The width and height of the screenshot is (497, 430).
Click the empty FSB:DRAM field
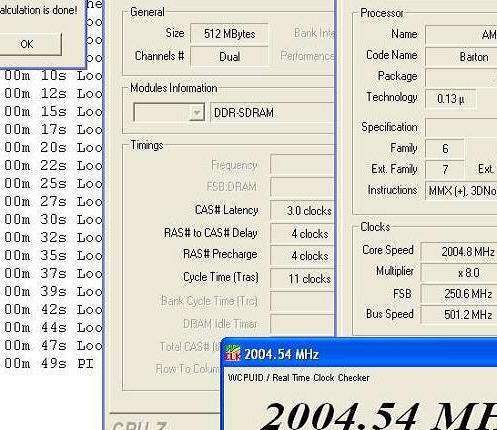pos(302,187)
